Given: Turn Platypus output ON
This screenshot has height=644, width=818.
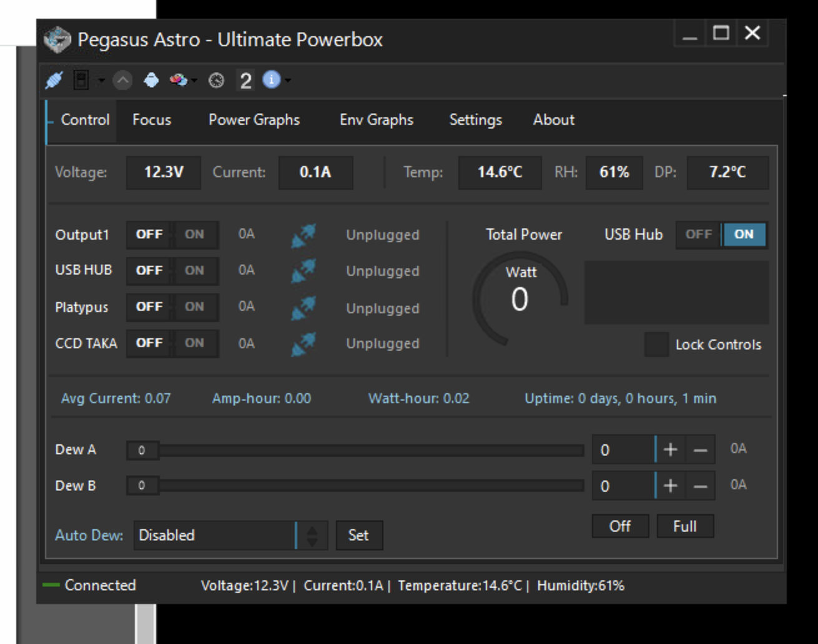Looking at the screenshot, I should 194,307.
